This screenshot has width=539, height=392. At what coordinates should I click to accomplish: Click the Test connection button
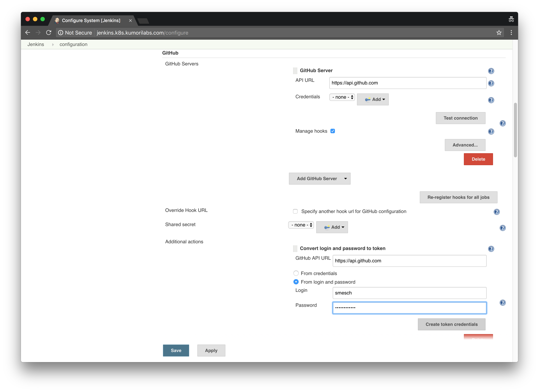coord(460,118)
